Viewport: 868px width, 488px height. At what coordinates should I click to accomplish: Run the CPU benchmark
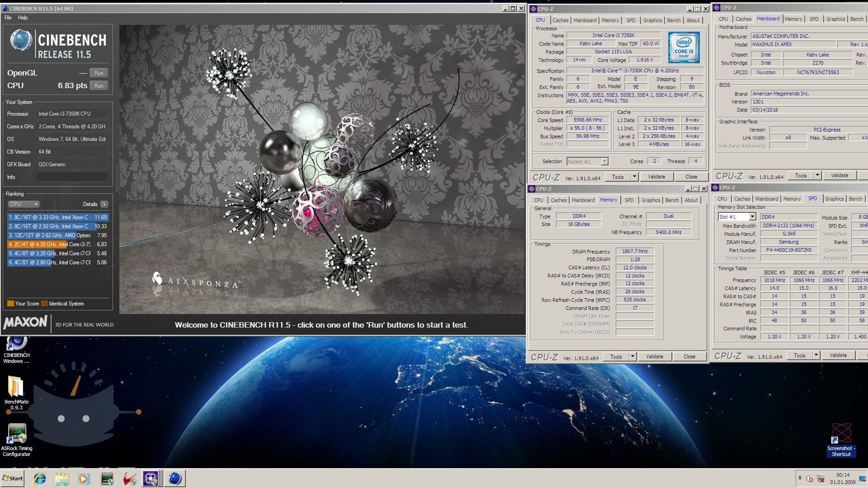click(x=99, y=86)
